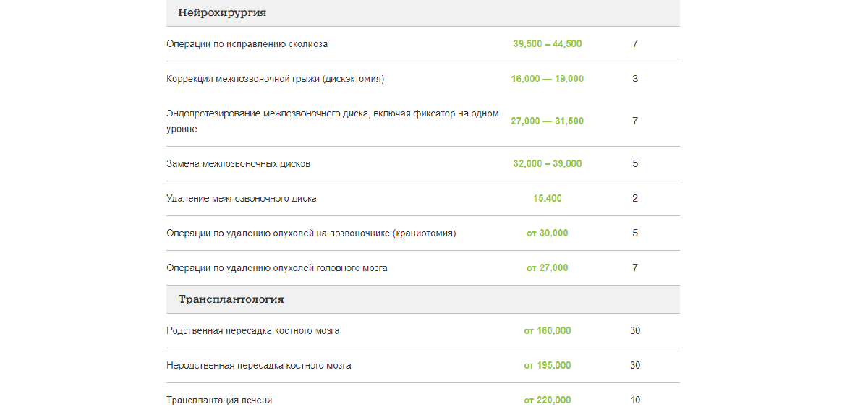The image size is (868, 420).
Task: Click the price 15,400
Action: pos(547,199)
